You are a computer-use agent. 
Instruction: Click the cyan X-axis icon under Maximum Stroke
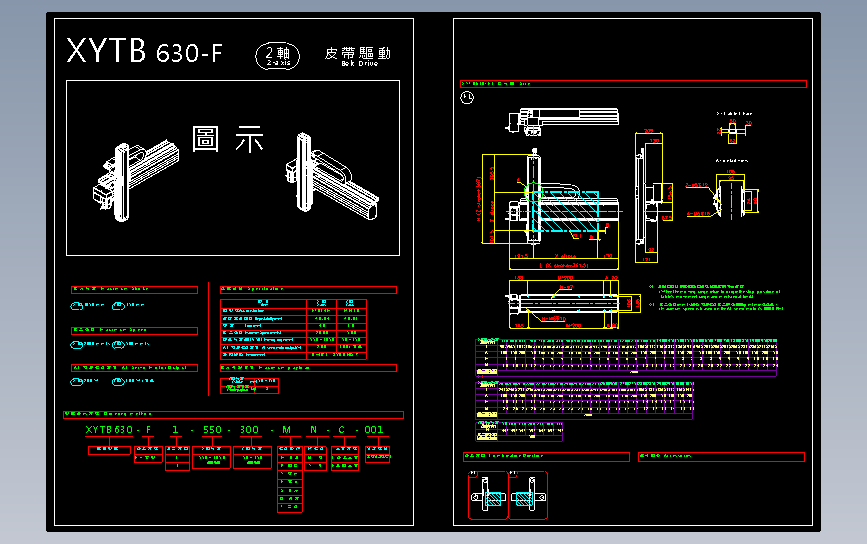(x=77, y=306)
